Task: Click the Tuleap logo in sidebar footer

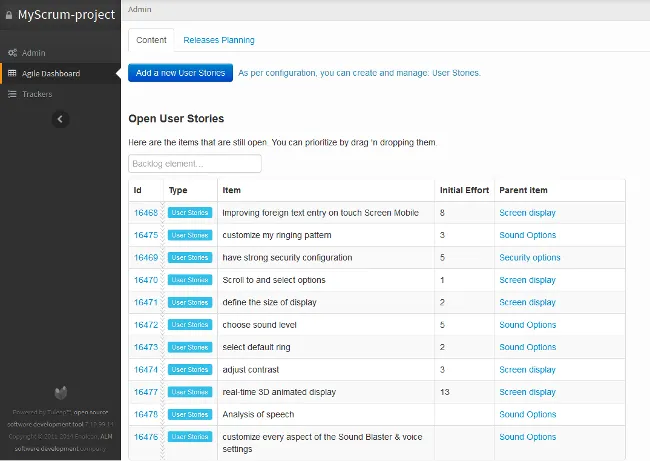Action: pos(60,392)
